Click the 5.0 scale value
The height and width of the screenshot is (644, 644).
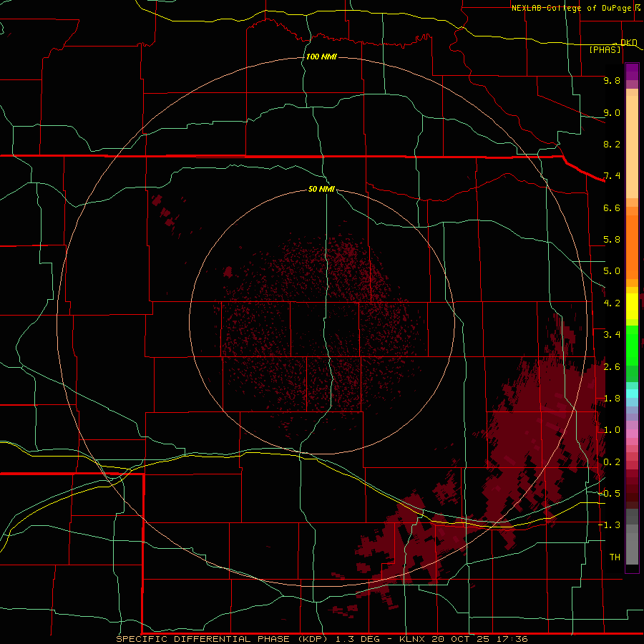[x=612, y=271]
